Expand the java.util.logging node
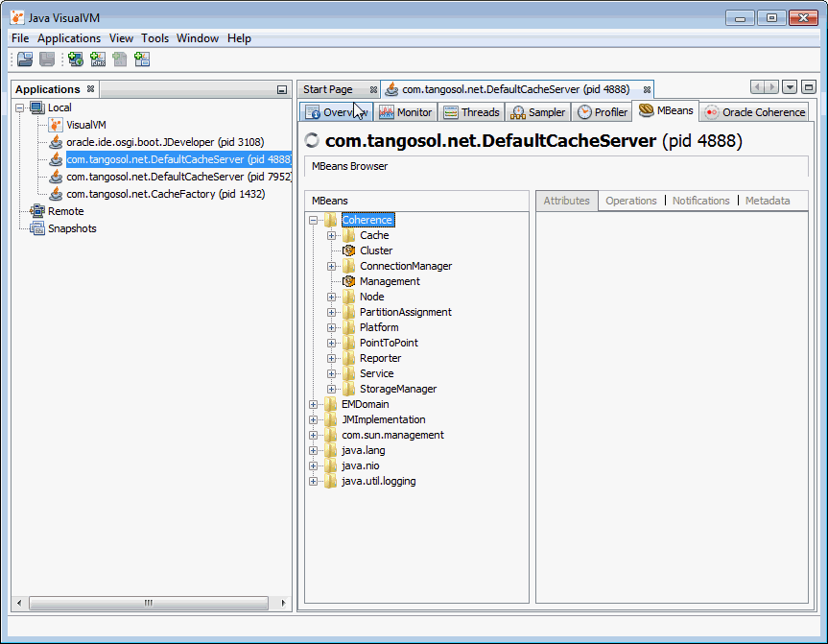The width and height of the screenshot is (828, 644). [313, 481]
